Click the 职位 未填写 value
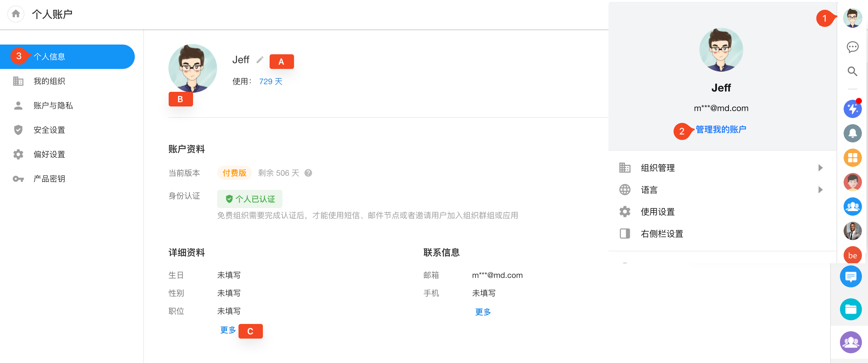This screenshot has width=868, height=363. coord(229,311)
